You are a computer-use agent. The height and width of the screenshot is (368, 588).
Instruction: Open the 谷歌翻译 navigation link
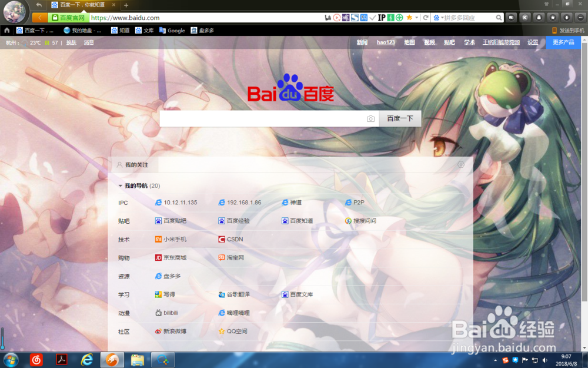tap(234, 294)
